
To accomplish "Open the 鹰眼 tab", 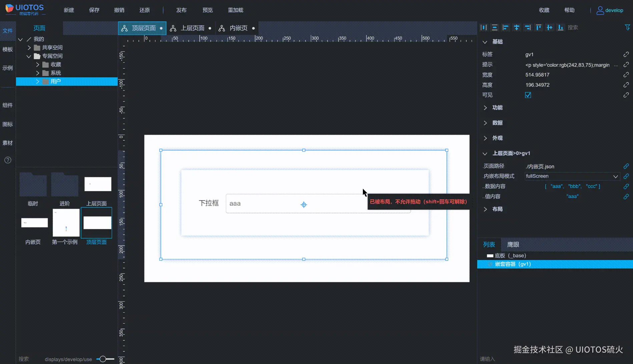I will (513, 244).
